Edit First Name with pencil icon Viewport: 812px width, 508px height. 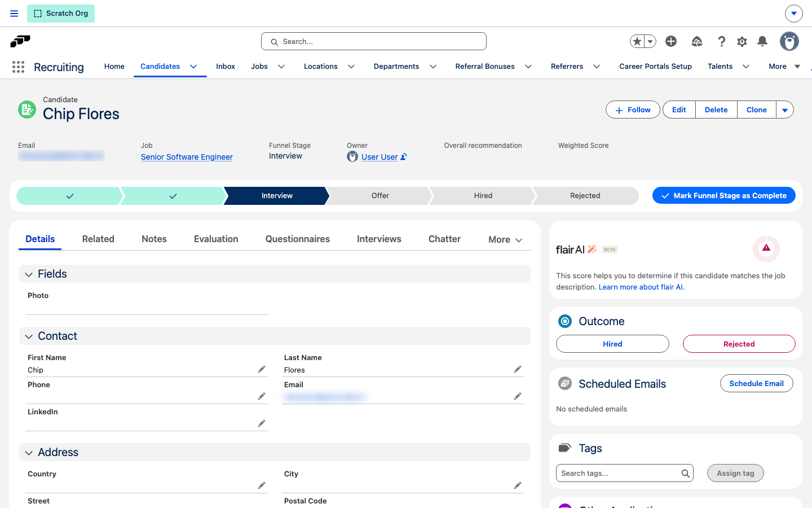[x=262, y=369]
